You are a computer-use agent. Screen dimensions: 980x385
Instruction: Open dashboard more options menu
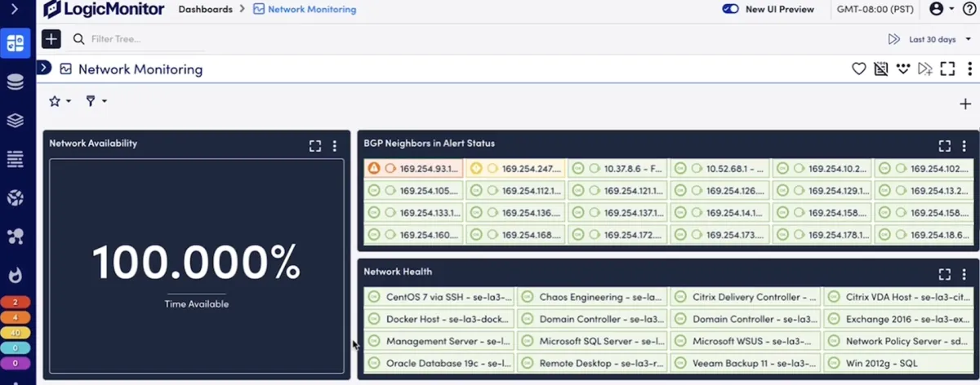click(x=969, y=69)
